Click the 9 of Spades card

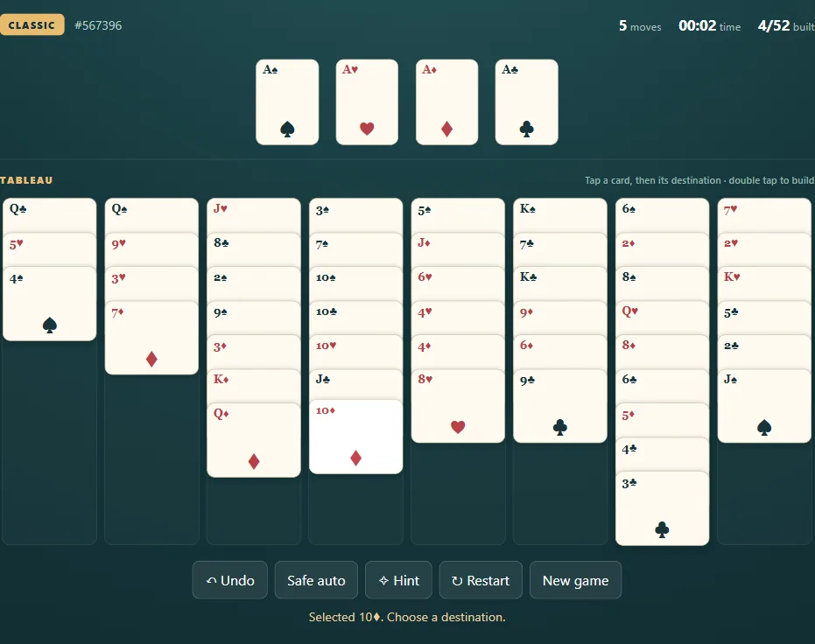pyautogui.click(x=254, y=318)
